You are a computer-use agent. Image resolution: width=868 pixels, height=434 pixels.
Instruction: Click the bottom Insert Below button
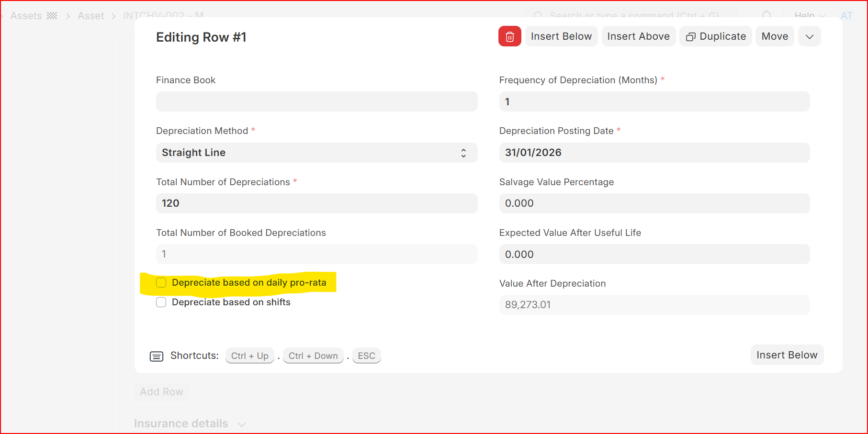click(x=787, y=355)
